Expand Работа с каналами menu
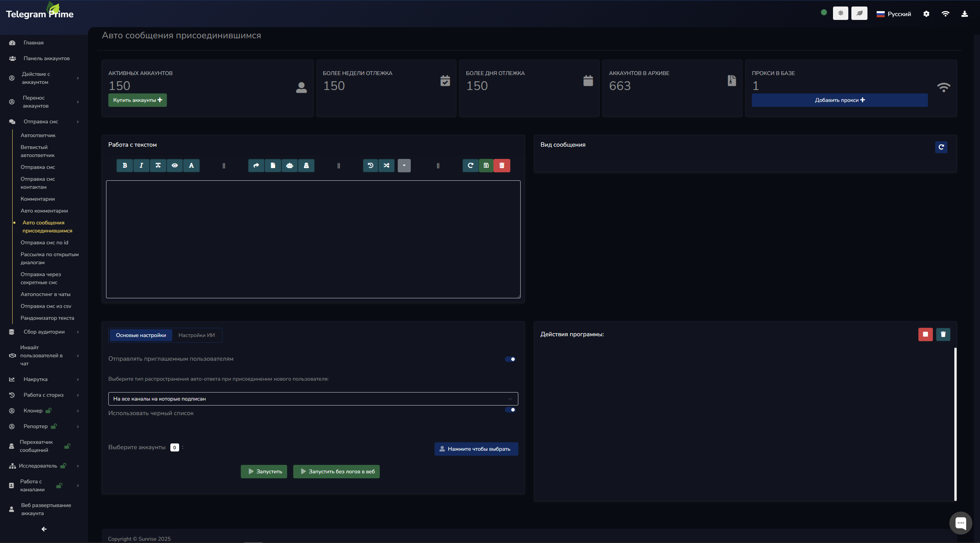Image resolution: width=980 pixels, height=543 pixels. [x=44, y=486]
